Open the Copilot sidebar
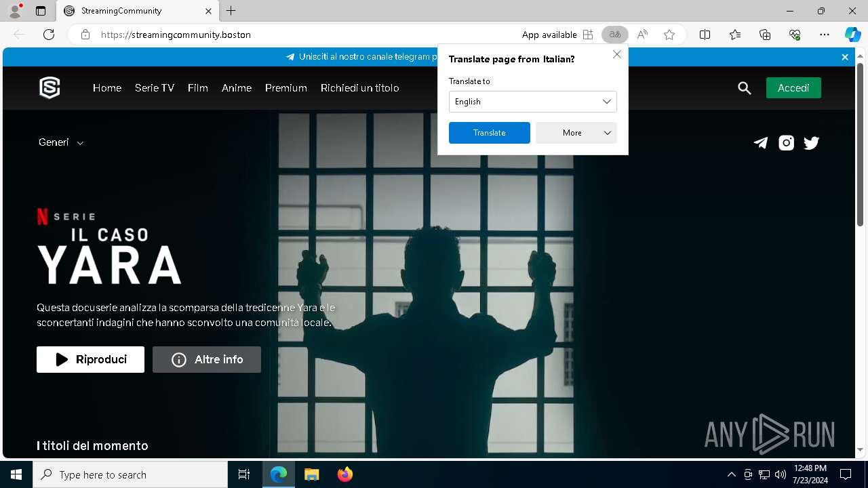 click(852, 35)
